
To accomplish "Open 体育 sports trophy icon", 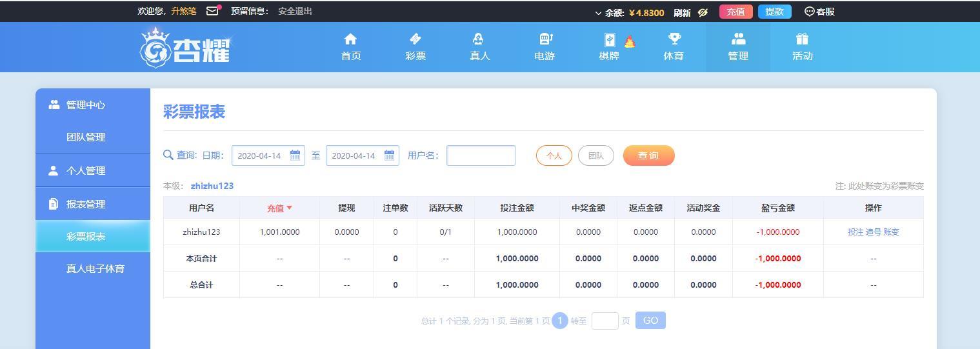I will (x=674, y=39).
